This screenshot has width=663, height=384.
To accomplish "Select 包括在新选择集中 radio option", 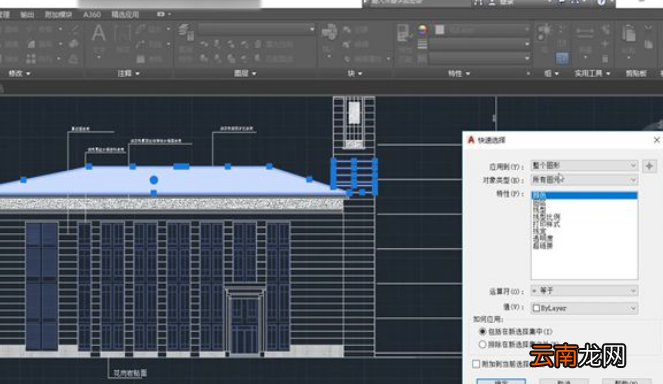I will 482,331.
